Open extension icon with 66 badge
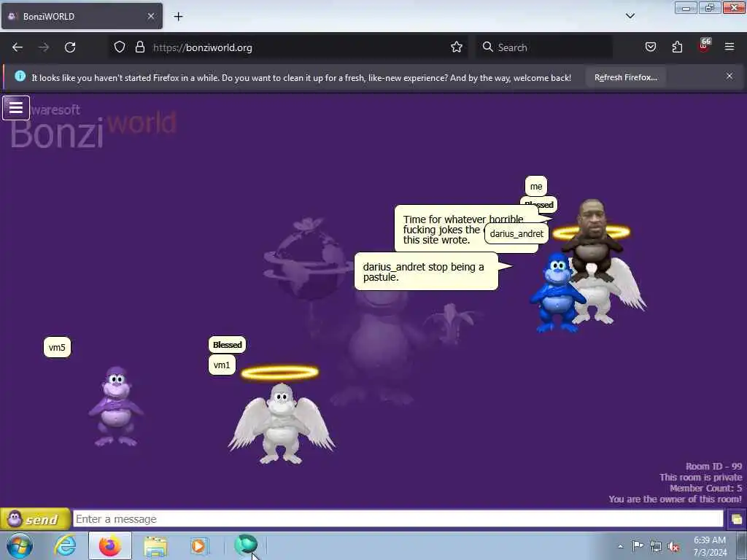Image resolution: width=747 pixels, height=560 pixels. coord(704,46)
